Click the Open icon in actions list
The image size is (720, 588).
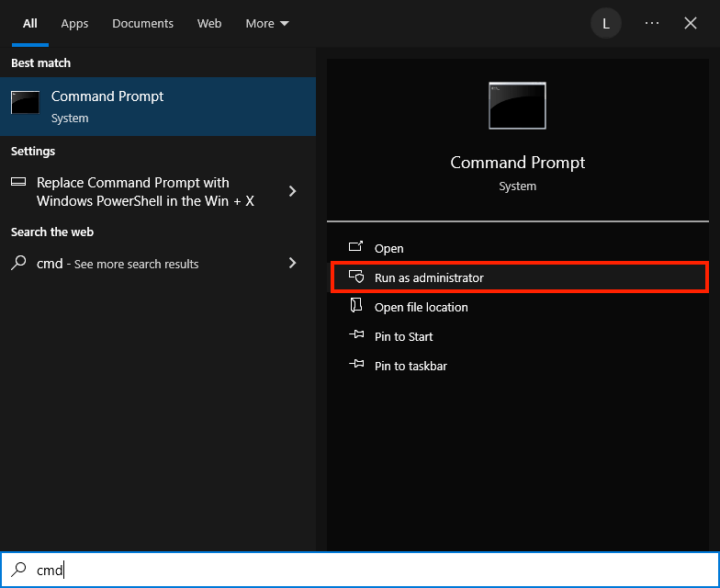pyautogui.click(x=356, y=248)
